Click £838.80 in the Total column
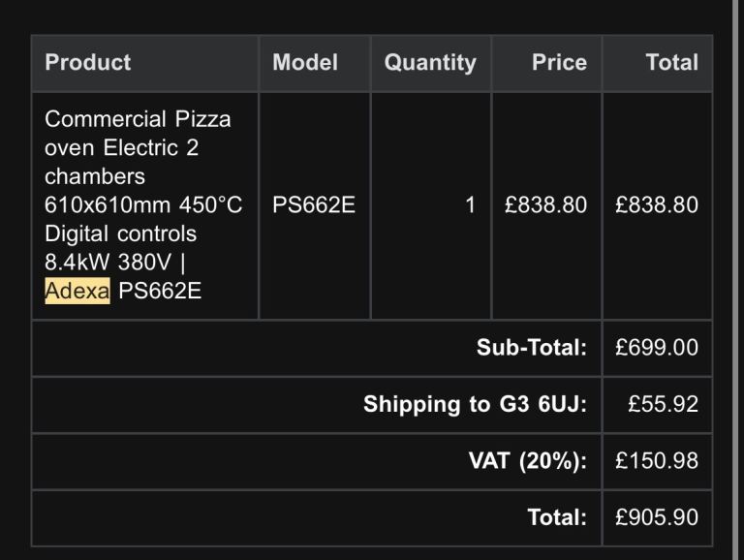Viewport: 744px width, 560px height. coord(657,205)
